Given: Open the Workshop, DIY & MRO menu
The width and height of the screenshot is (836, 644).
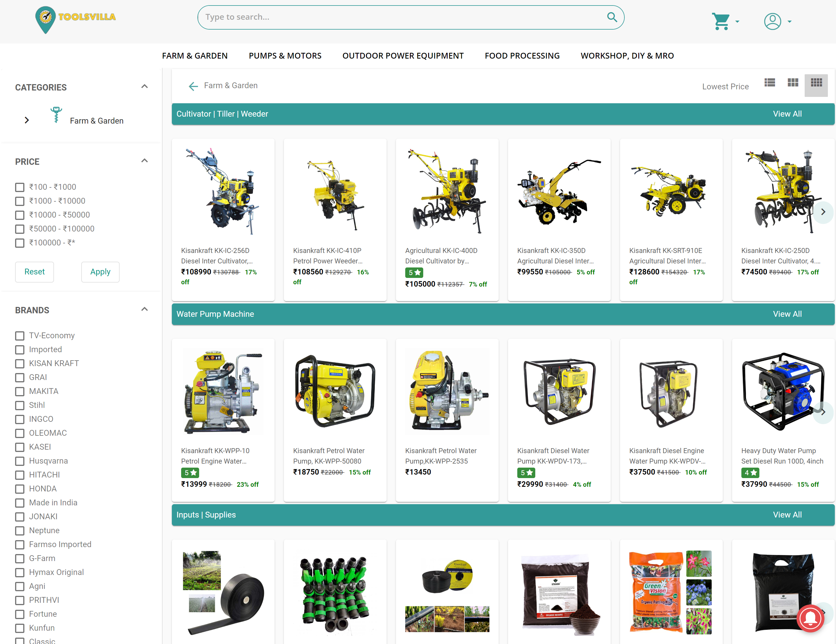Looking at the screenshot, I should (x=627, y=56).
